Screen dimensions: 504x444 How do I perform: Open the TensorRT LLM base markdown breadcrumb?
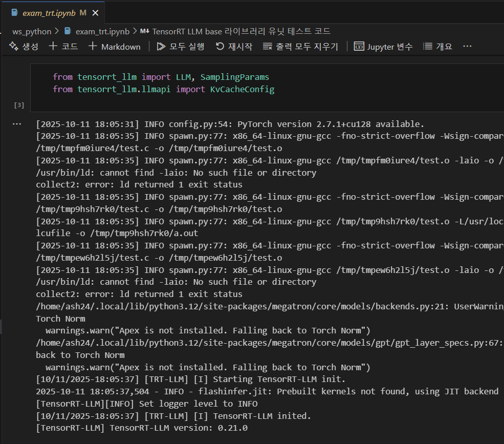[242, 32]
